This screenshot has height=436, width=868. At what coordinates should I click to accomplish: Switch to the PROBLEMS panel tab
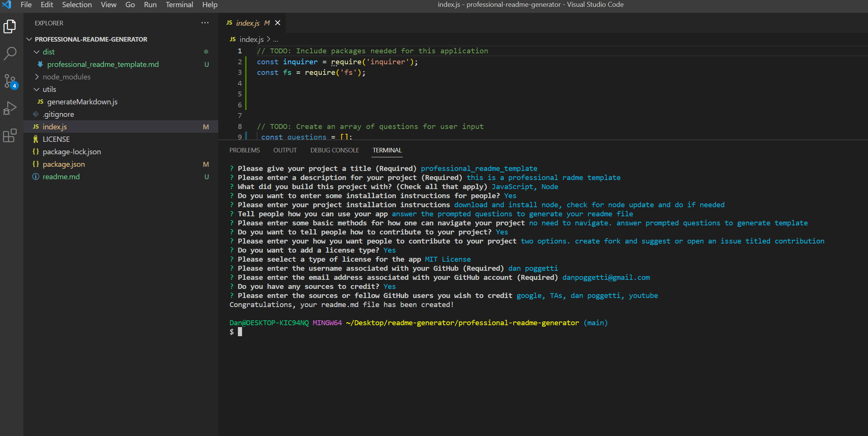click(x=245, y=150)
